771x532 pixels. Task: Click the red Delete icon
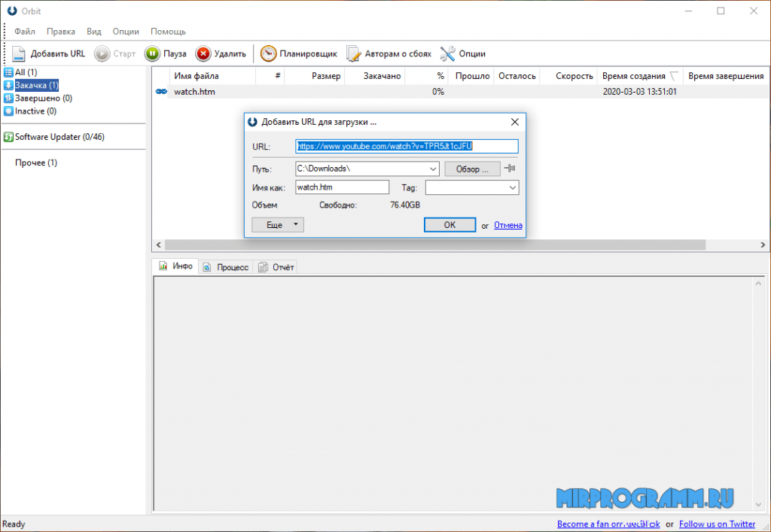pyautogui.click(x=203, y=53)
